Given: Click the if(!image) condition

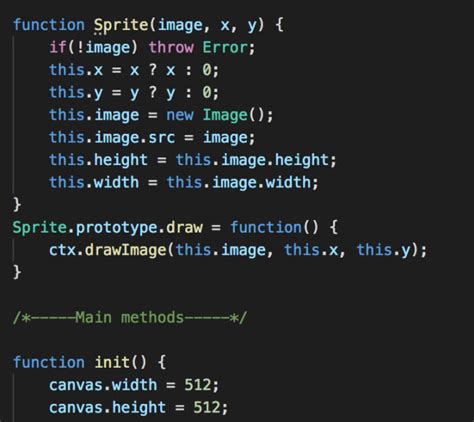Looking at the screenshot, I should (93, 47).
